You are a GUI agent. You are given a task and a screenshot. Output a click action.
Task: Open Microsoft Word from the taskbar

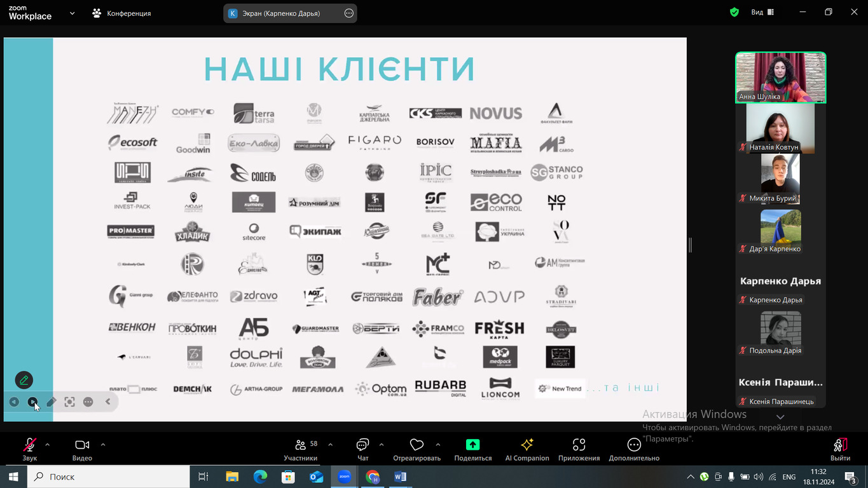[400, 477]
